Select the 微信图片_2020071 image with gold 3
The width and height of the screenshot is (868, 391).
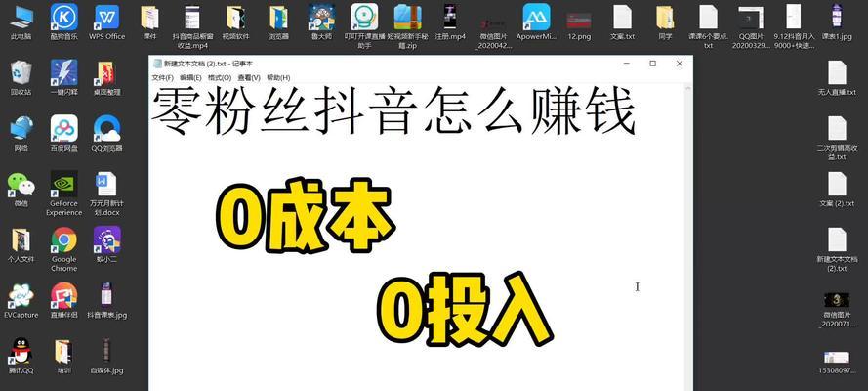pos(837,310)
